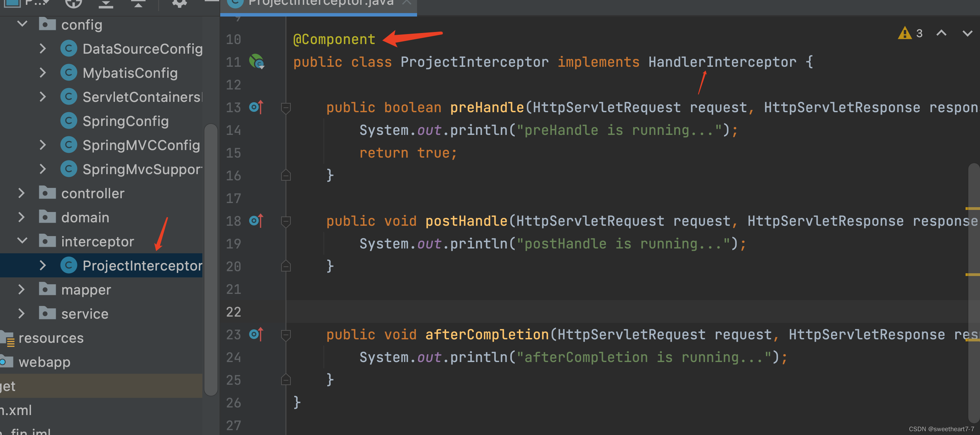Click the override gutter icon beside postHandle
Viewport: 980px width, 435px height.
256,221
